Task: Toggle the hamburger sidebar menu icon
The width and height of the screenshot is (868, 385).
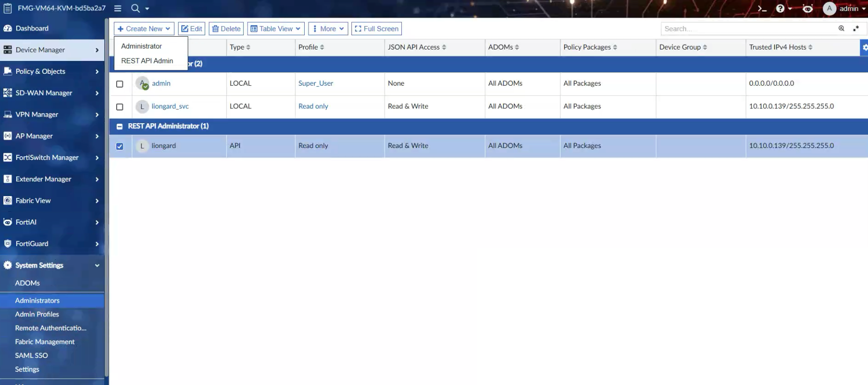Action: [x=118, y=8]
